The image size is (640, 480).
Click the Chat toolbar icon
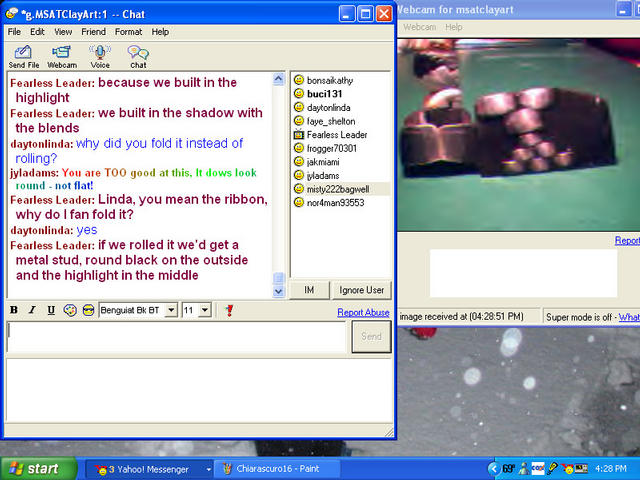point(138,57)
